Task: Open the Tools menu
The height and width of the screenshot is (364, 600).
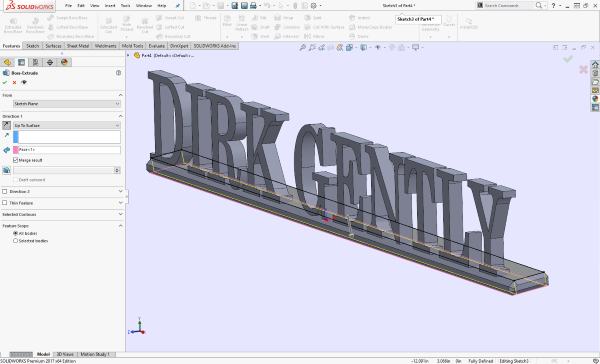Action: [126, 6]
